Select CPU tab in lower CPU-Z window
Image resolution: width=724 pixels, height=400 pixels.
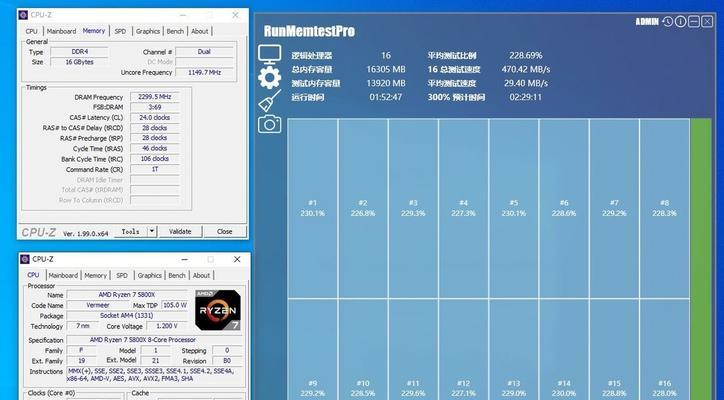coord(33,274)
